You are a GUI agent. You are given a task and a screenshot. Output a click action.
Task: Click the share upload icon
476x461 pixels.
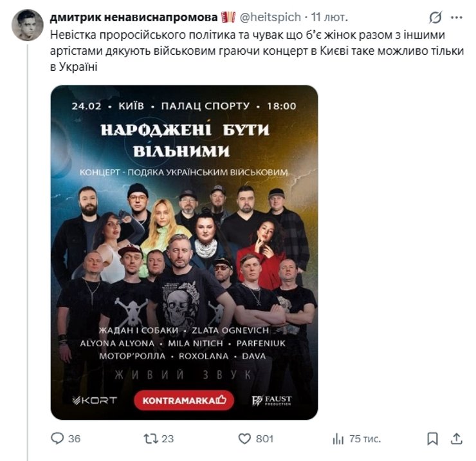click(456, 438)
